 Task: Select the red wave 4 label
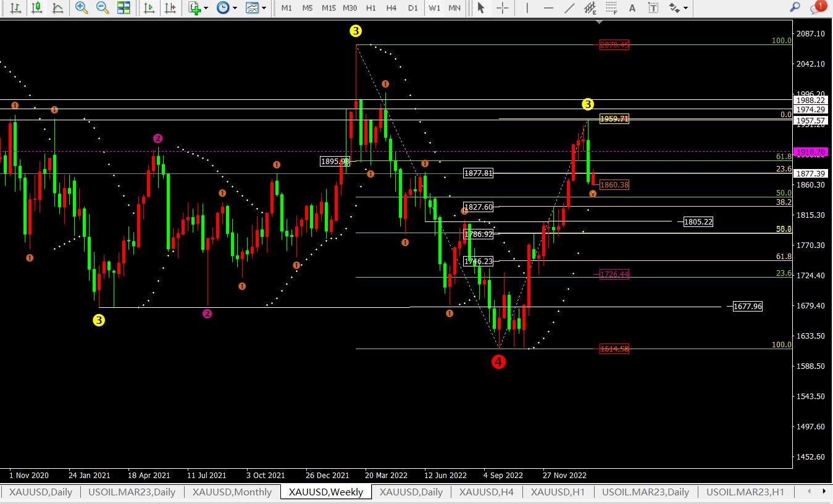[x=499, y=362]
